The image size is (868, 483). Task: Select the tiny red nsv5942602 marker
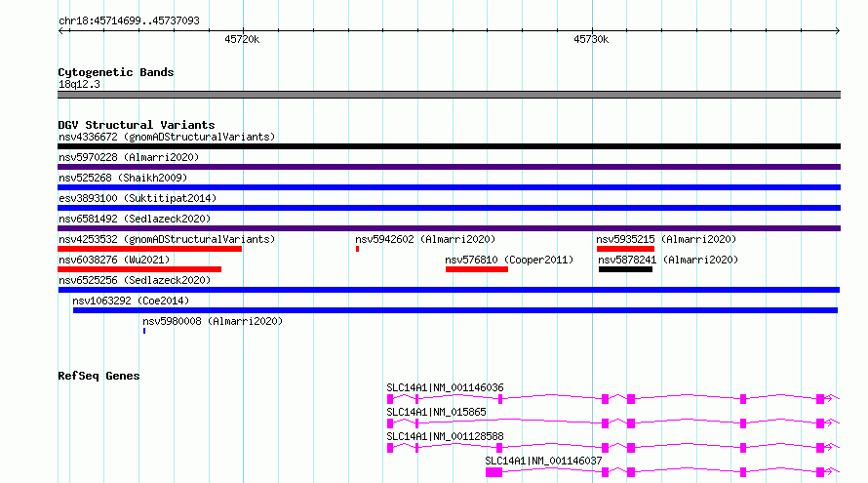pos(357,249)
